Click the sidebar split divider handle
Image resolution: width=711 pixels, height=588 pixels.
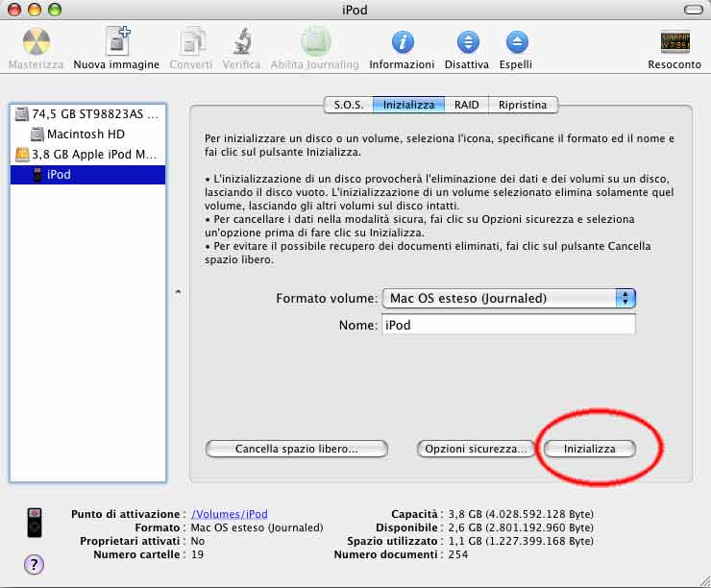pyautogui.click(x=178, y=292)
